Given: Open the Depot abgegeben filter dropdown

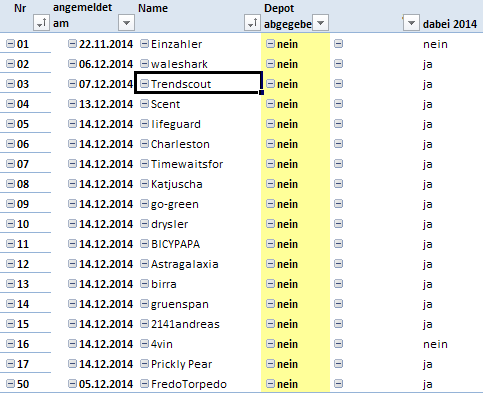Looking at the screenshot, I should click(320, 23).
